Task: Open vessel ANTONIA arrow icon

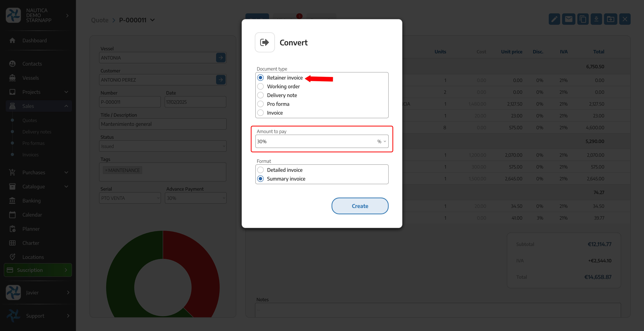Action: click(x=221, y=58)
